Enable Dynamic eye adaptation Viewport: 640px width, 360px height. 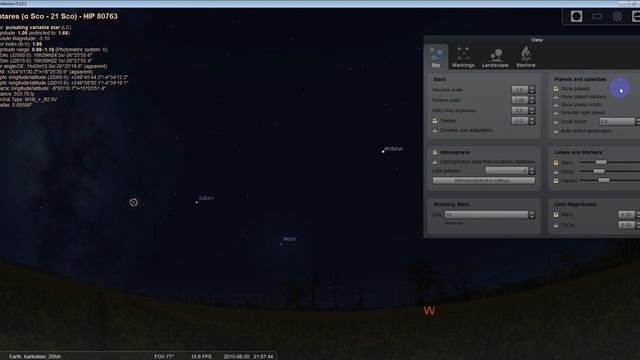(x=435, y=130)
